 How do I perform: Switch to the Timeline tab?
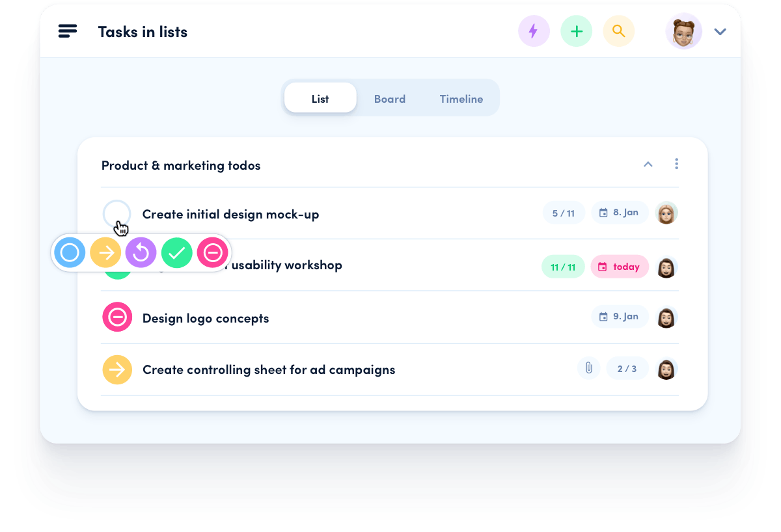click(x=461, y=99)
